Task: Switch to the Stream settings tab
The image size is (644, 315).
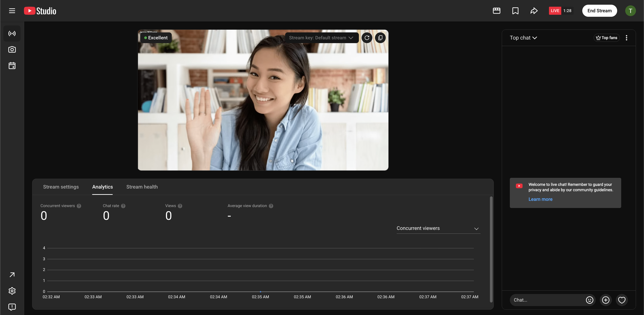Action: tap(61, 187)
